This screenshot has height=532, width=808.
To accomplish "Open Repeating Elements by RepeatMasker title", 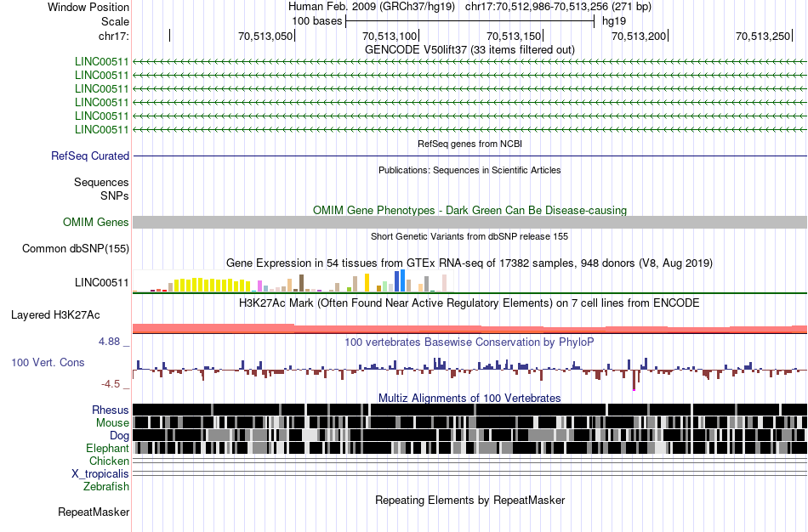I will pos(469,501).
